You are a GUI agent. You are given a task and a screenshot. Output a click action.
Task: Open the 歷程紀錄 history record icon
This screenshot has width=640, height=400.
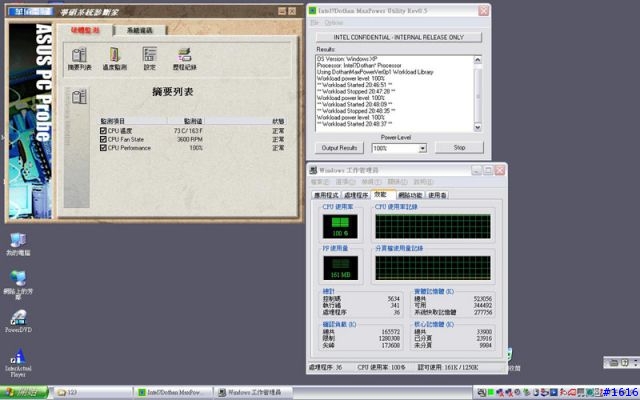(x=184, y=59)
